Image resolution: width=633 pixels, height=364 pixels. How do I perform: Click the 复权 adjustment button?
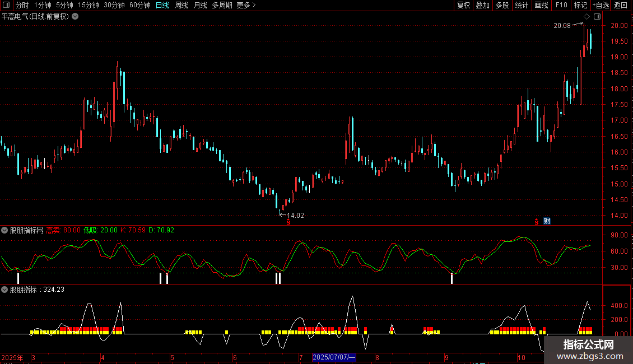(x=464, y=5)
